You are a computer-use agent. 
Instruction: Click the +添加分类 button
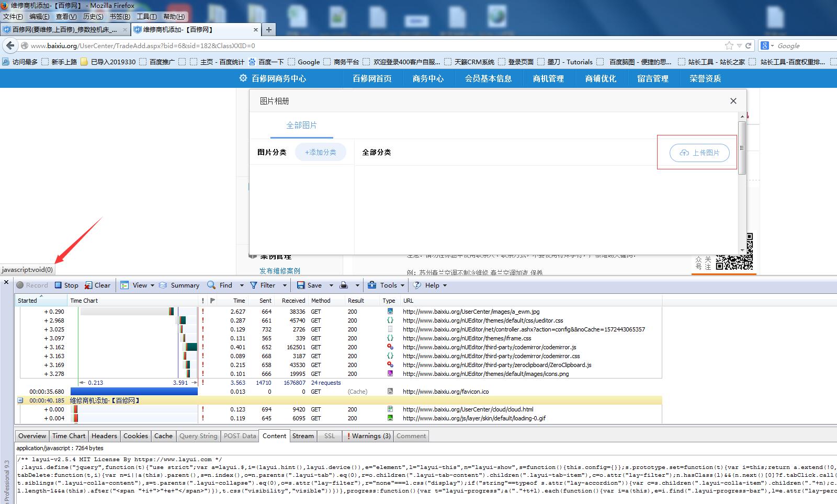[x=321, y=152]
